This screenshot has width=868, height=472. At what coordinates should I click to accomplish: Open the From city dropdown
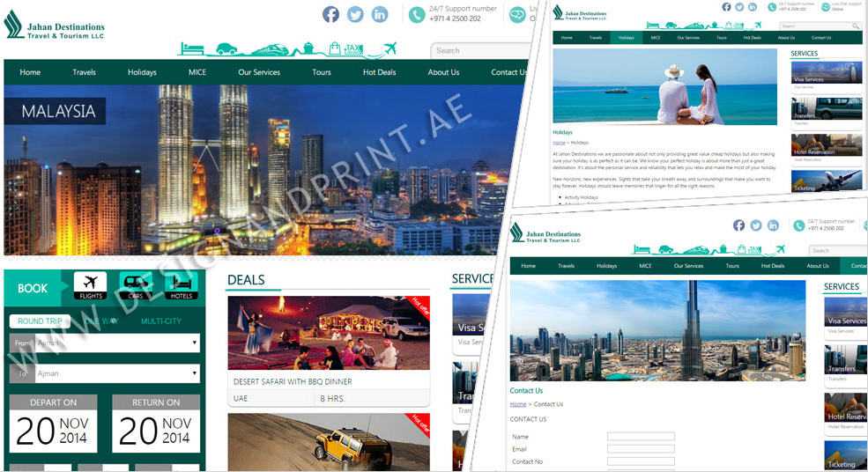[105, 343]
